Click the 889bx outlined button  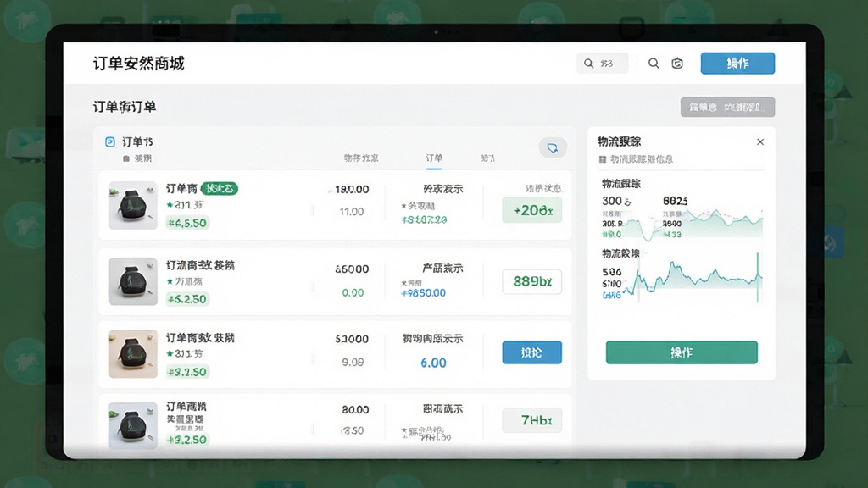pos(531,281)
